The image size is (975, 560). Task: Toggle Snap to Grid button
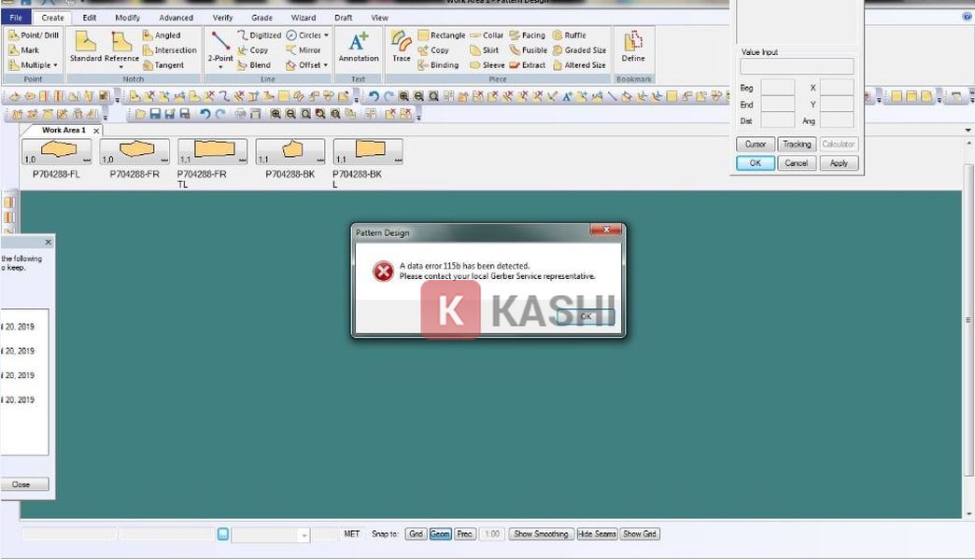(416, 534)
